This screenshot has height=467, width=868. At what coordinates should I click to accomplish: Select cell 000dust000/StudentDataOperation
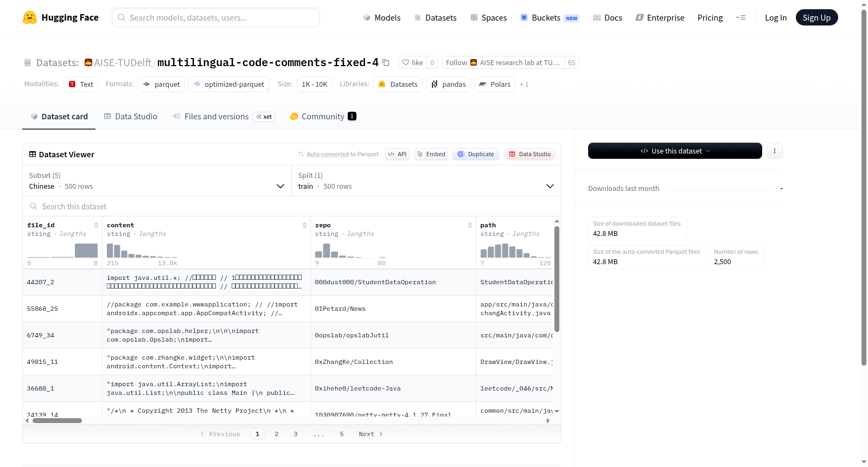(393, 282)
